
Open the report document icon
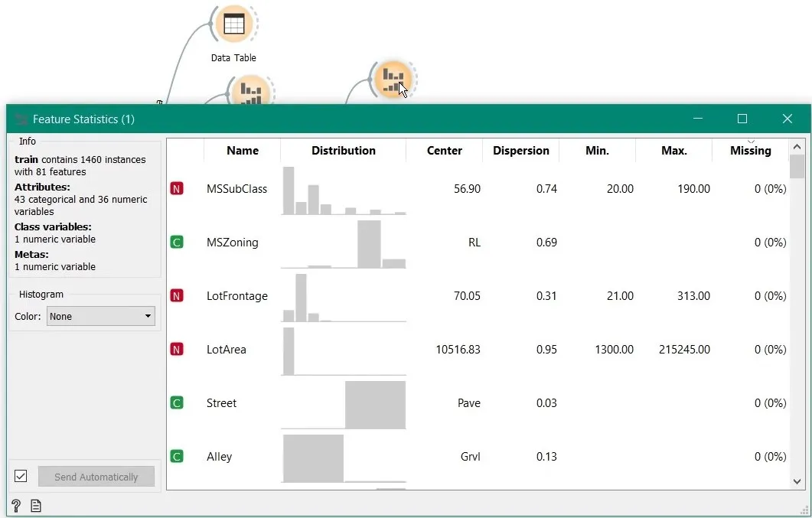coord(36,506)
